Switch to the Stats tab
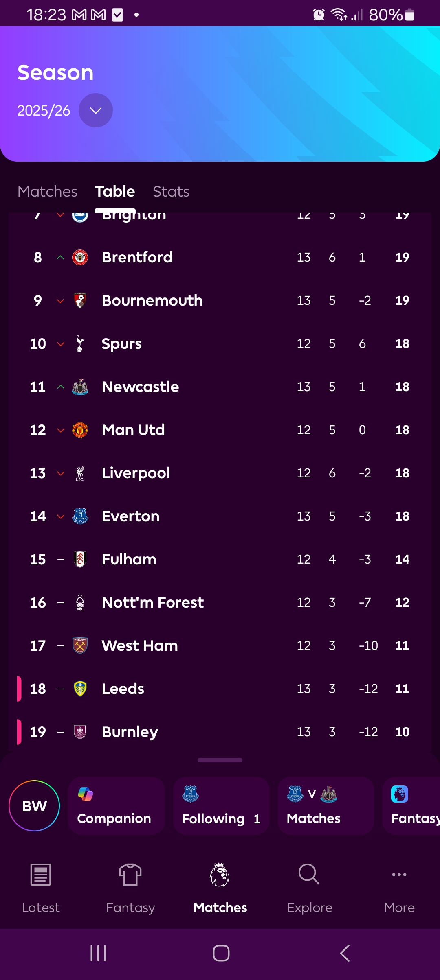Viewport: 440px width, 980px height. [171, 191]
